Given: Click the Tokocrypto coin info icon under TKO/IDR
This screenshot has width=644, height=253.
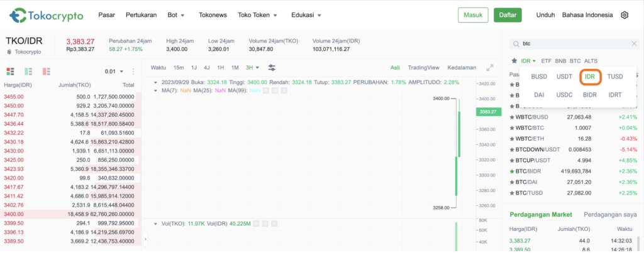Looking at the screenshot, I should coord(9,51).
